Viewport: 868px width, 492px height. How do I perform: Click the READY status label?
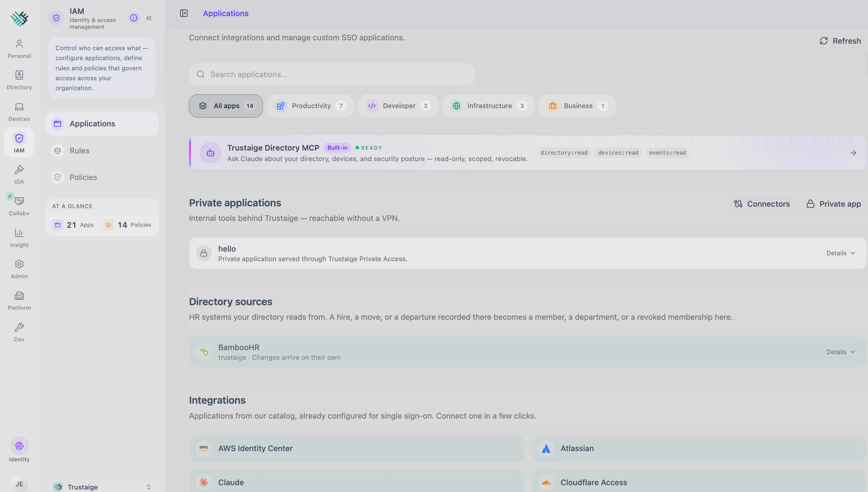pyautogui.click(x=369, y=148)
